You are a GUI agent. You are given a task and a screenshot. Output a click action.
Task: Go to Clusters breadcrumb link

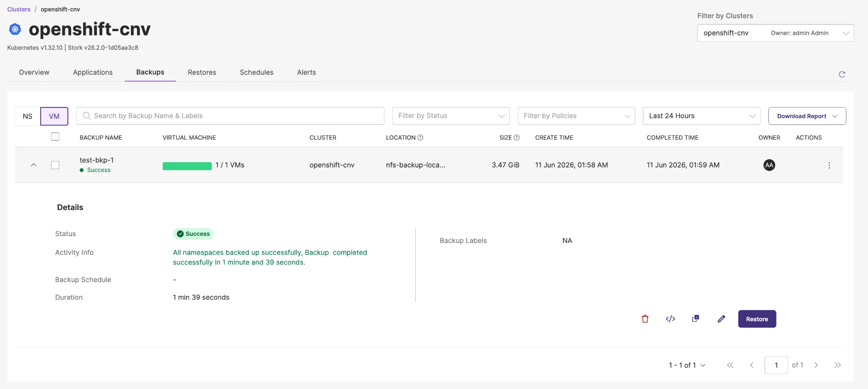19,9
